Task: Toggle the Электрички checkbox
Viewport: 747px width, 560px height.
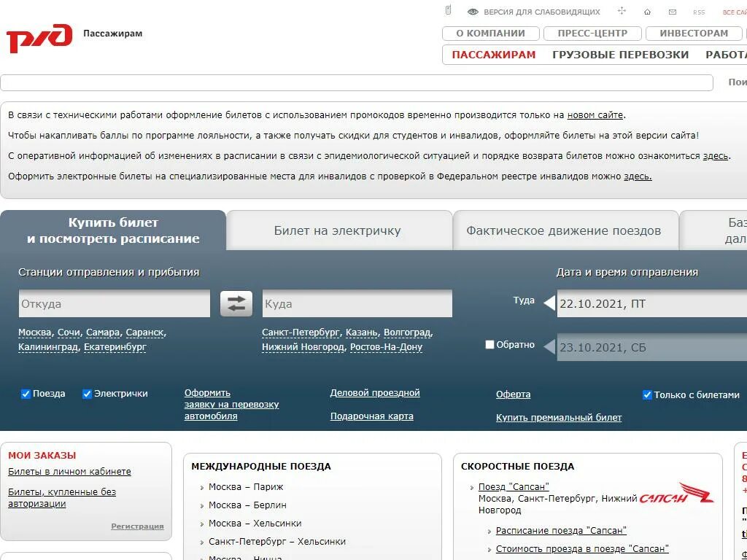Action: click(87, 394)
